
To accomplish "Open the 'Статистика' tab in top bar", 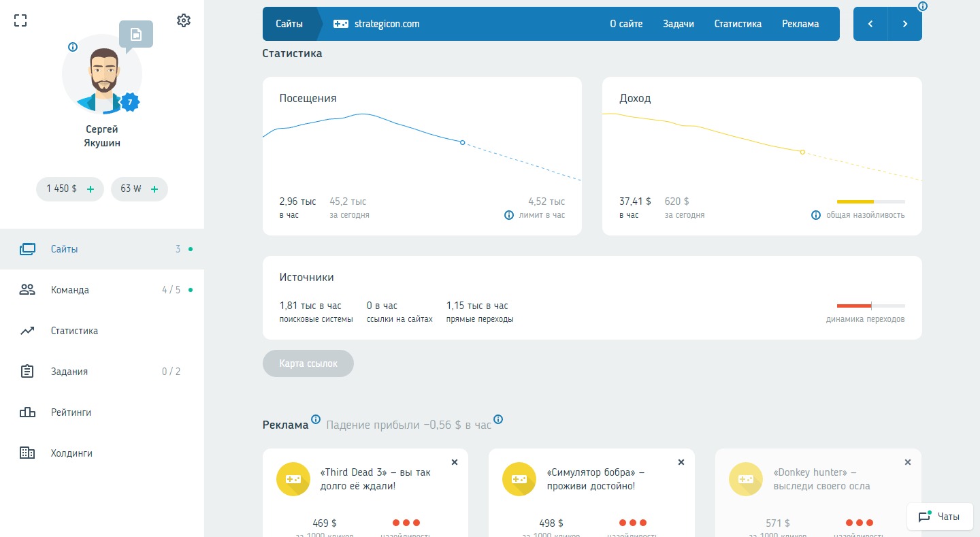I will 738,24.
